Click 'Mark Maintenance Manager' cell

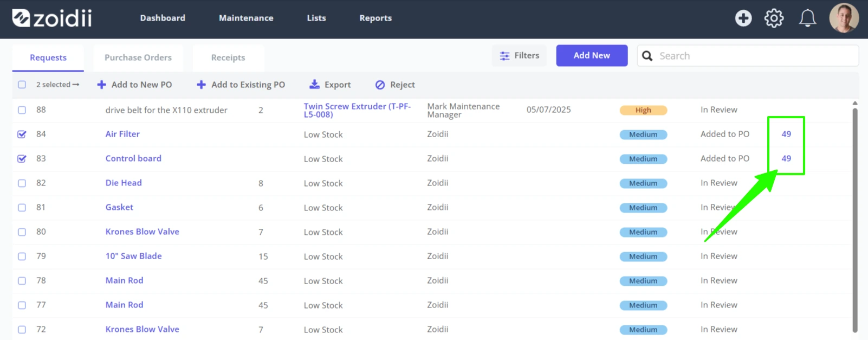pos(463,110)
